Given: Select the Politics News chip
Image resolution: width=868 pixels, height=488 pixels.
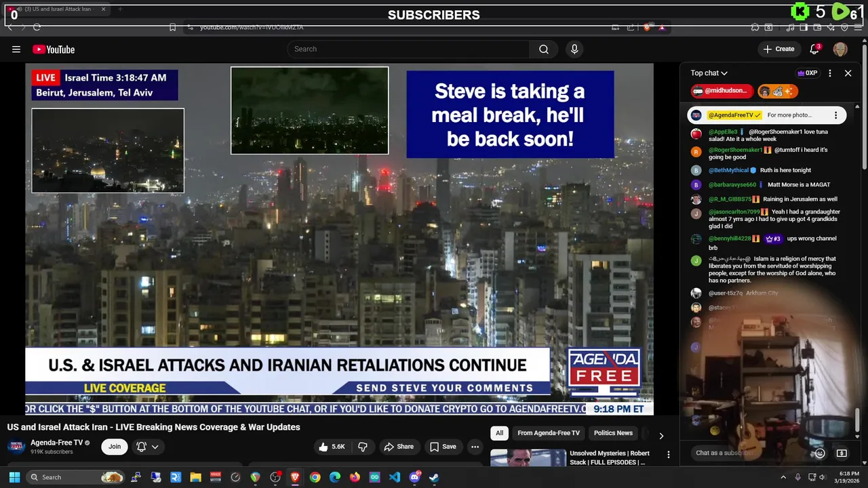Looking at the screenshot, I should pos(613,433).
